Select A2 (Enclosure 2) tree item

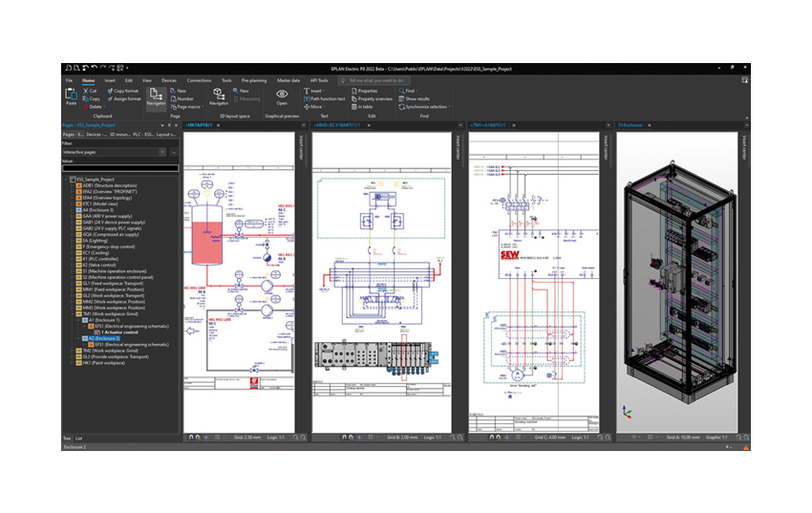104,338
